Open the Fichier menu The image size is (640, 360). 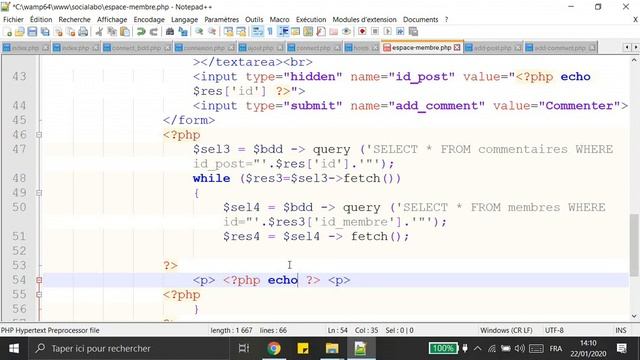[13, 20]
